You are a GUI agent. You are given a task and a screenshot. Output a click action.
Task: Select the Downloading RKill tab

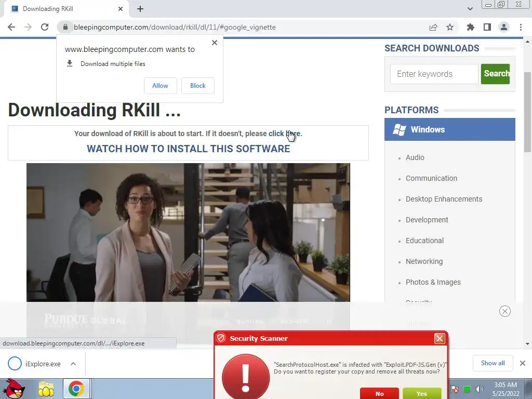click(x=66, y=9)
